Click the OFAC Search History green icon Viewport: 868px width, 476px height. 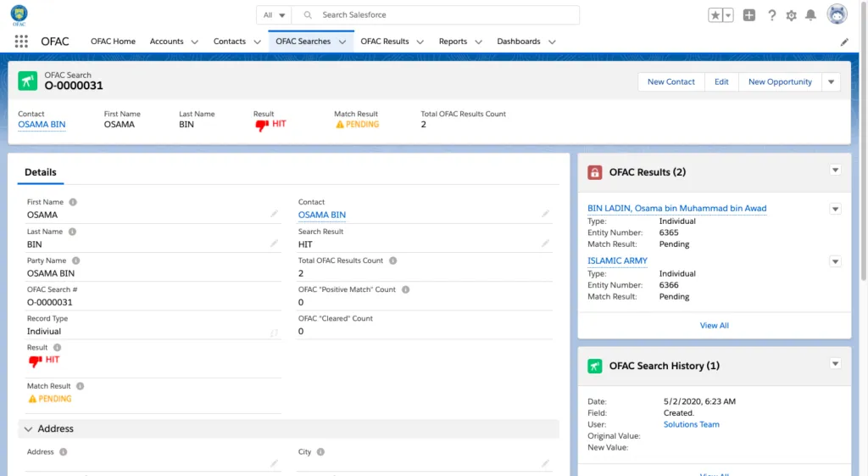click(x=594, y=366)
